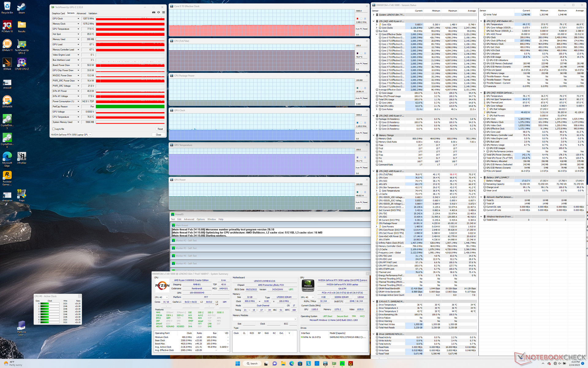
Task: Switch to Advanced tab in GPU-Z
Action: point(81,13)
